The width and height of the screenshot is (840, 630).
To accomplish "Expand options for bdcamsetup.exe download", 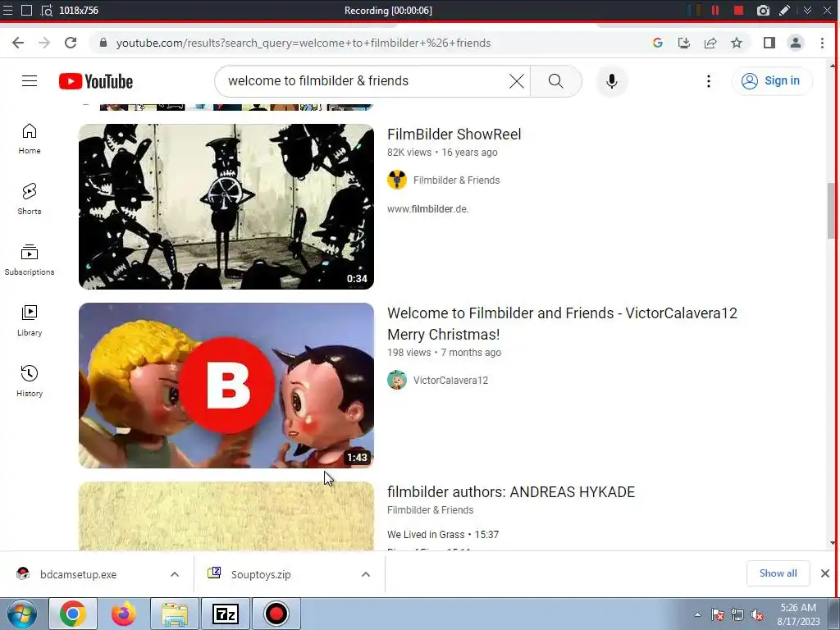I will pyautogui.click(x=175, y=574).
